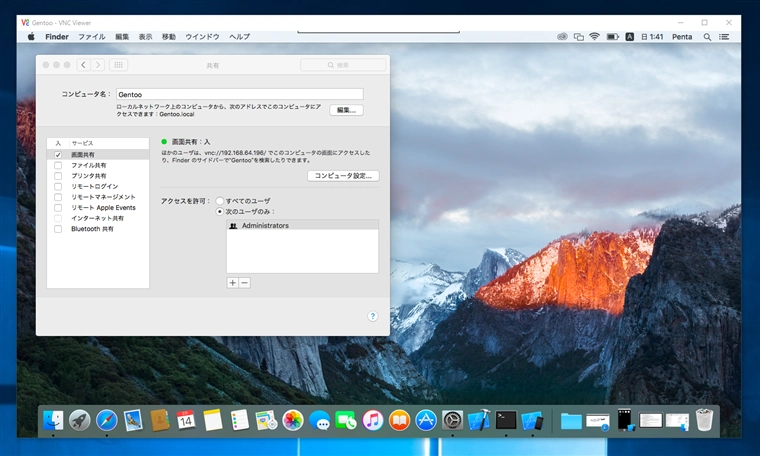Click Penta user name in menu bar
Viewport: 760px width, 456px height.
click(x=682, y=36)
